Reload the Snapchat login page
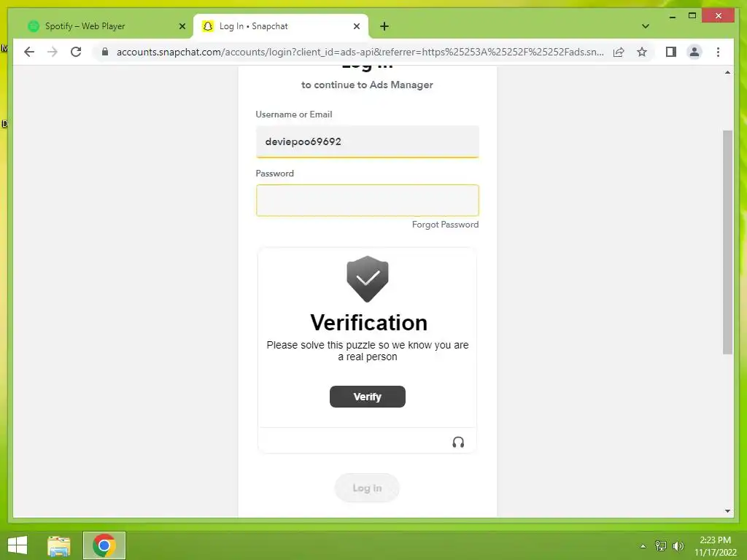The height and width of the screenshot is (560, 747). pyautogui.click(x=76, y=52)
